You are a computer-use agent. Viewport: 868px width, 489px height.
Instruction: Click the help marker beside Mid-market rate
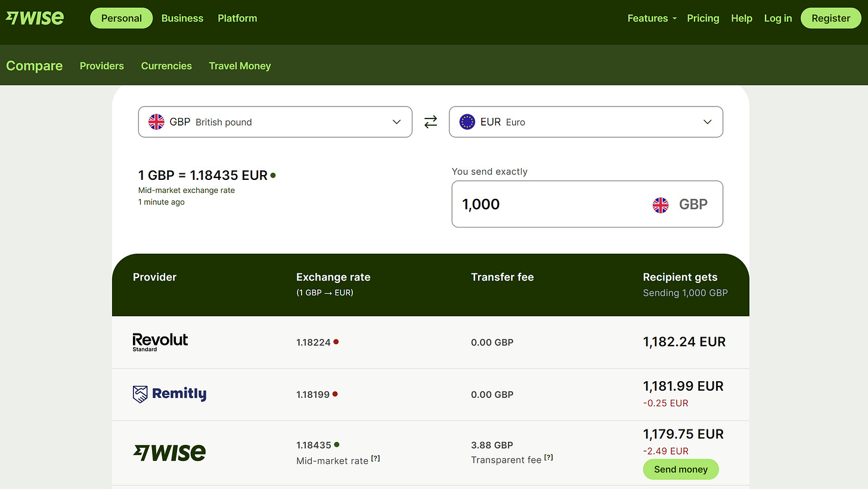pyautogui.click(x=376, y=458)
